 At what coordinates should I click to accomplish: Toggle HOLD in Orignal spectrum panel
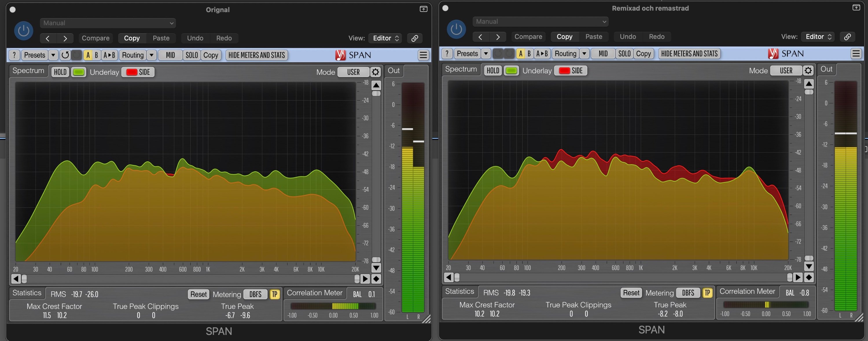coord(60,72)
